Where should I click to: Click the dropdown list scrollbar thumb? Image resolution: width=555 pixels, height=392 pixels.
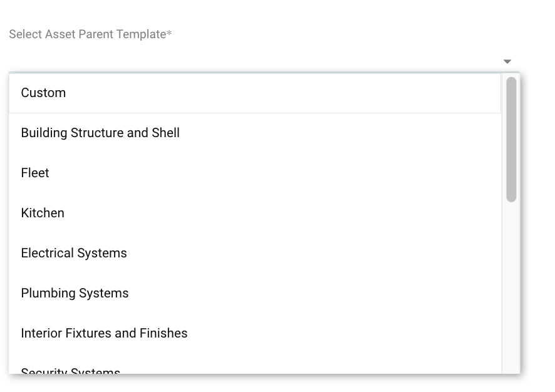(x=511, y=139)
